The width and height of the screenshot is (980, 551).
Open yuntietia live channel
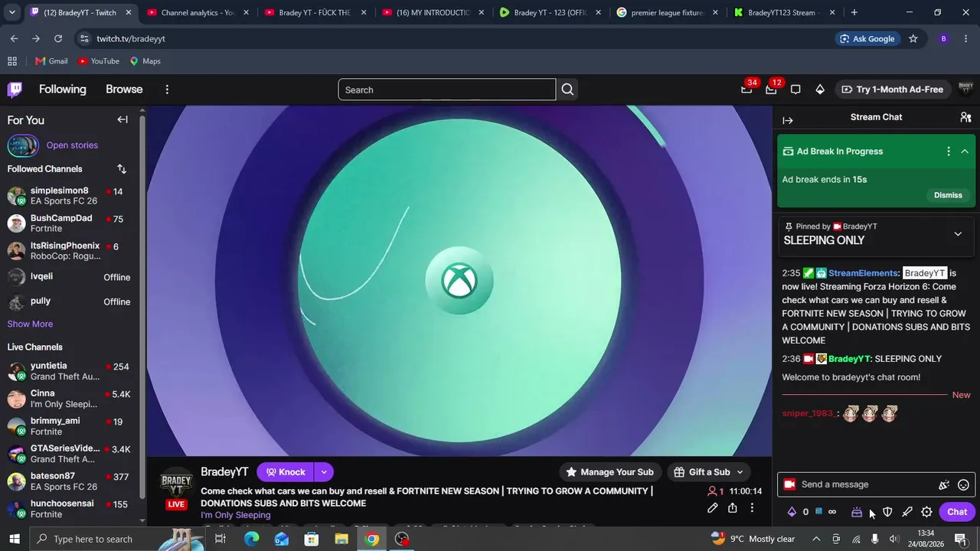[x=69, y=371]
